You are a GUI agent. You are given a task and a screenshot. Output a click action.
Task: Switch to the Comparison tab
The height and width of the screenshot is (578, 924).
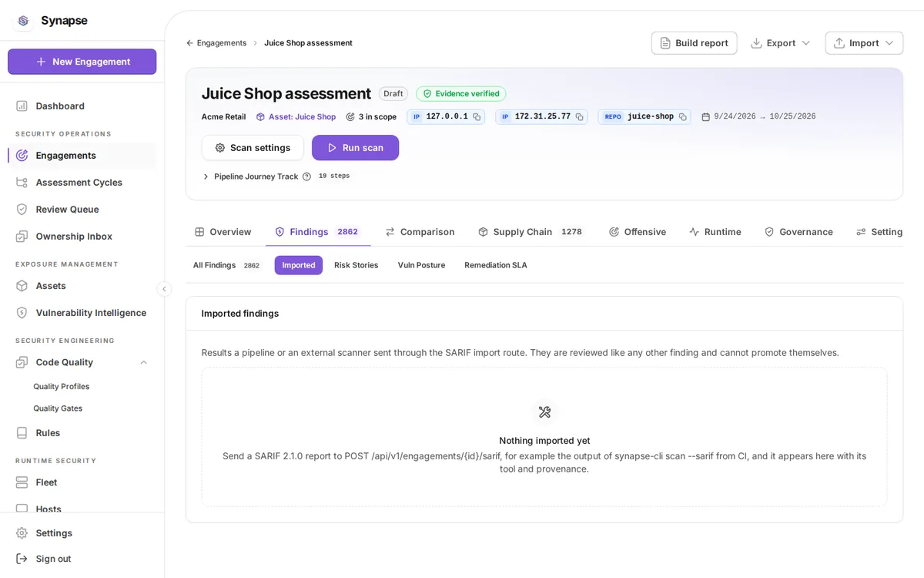[x=420, y=231]
